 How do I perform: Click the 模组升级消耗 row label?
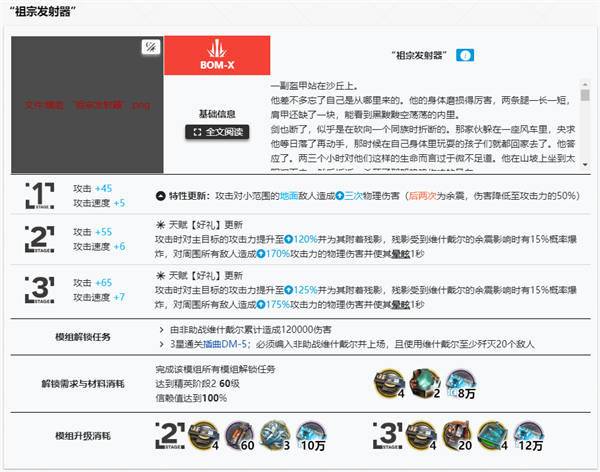point(83,436)
